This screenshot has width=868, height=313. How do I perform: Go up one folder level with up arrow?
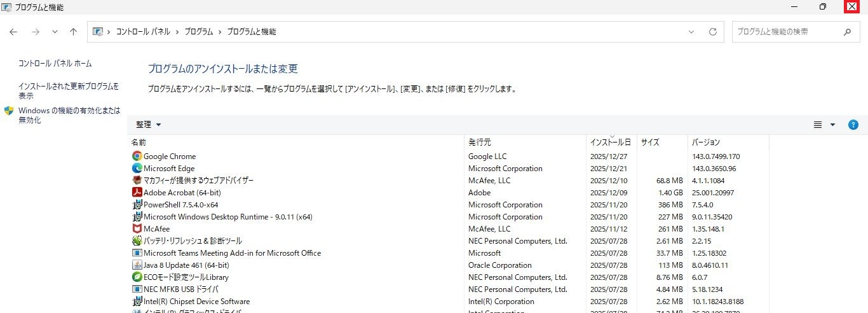pos(74,32)
